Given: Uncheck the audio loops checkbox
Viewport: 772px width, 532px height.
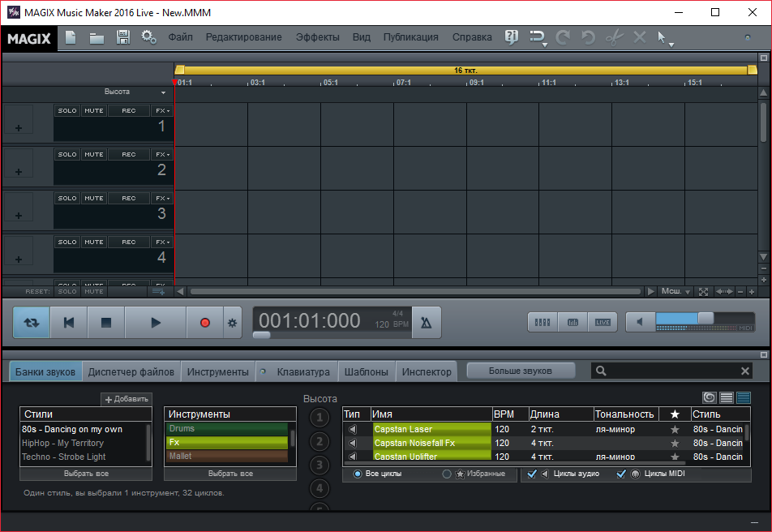Looking at the screenshot, I should point(532,474).
